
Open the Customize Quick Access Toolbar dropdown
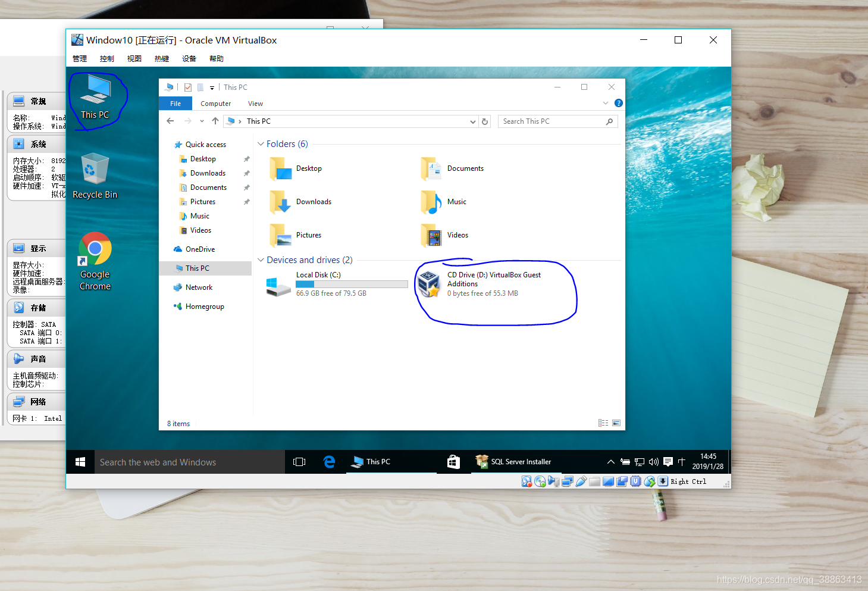212,87
